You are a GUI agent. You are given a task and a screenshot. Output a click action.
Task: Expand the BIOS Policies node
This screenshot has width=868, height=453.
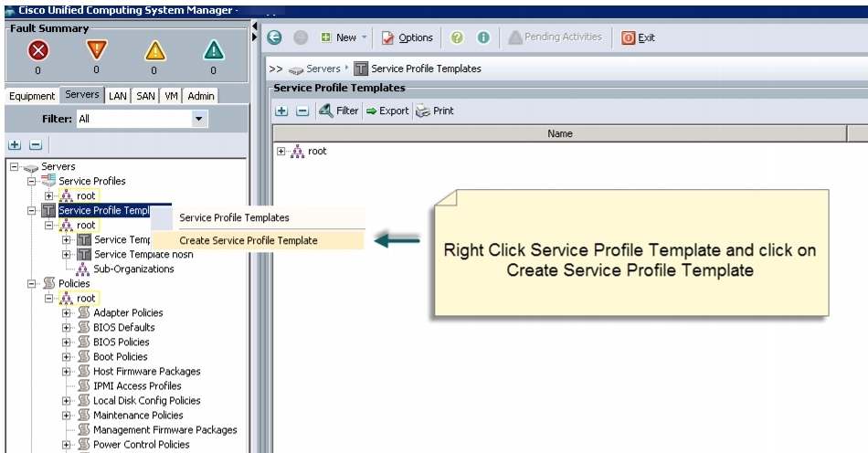tap(67, 342)
